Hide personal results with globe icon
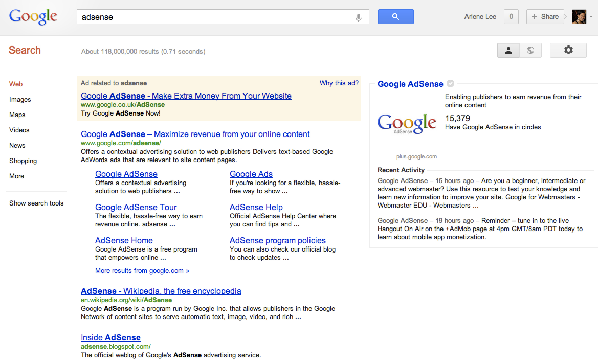598x364 pixels. point(530,50)
